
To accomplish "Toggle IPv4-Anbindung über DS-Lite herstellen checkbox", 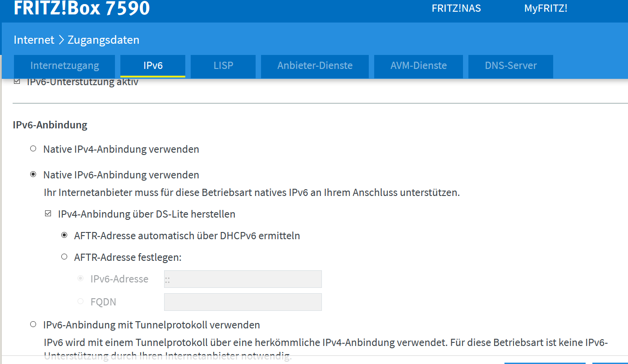I will (48, 214).
